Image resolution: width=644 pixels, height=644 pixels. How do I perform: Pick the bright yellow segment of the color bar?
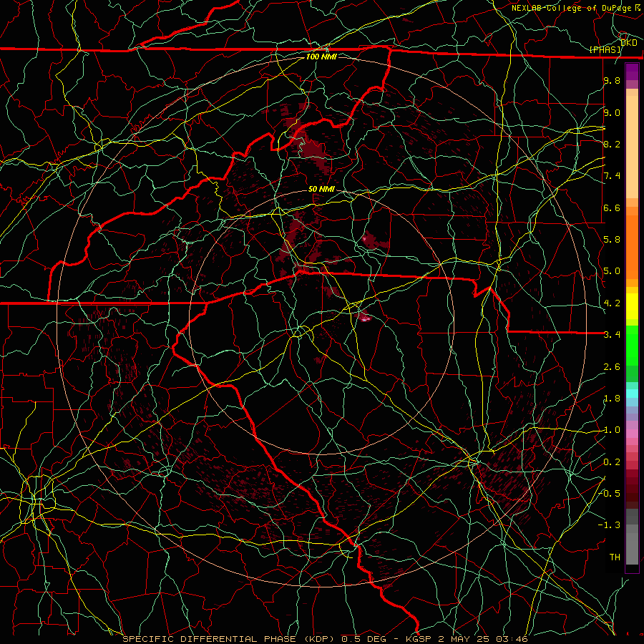click(632, 306)
